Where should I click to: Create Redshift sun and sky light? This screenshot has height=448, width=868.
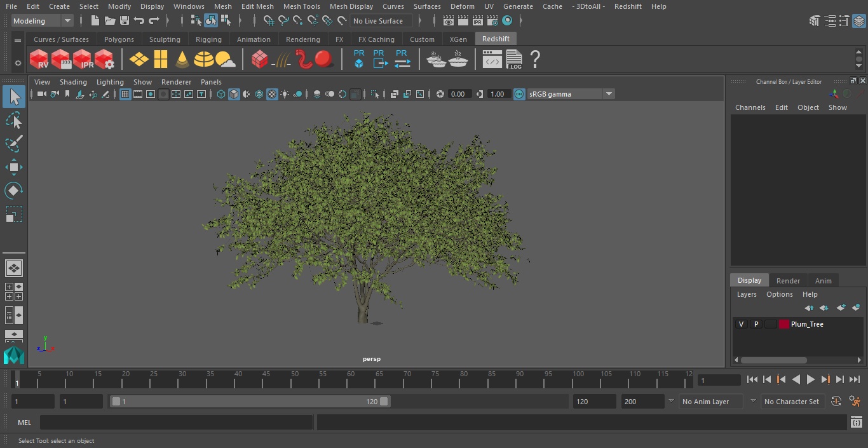pos(226,60)
